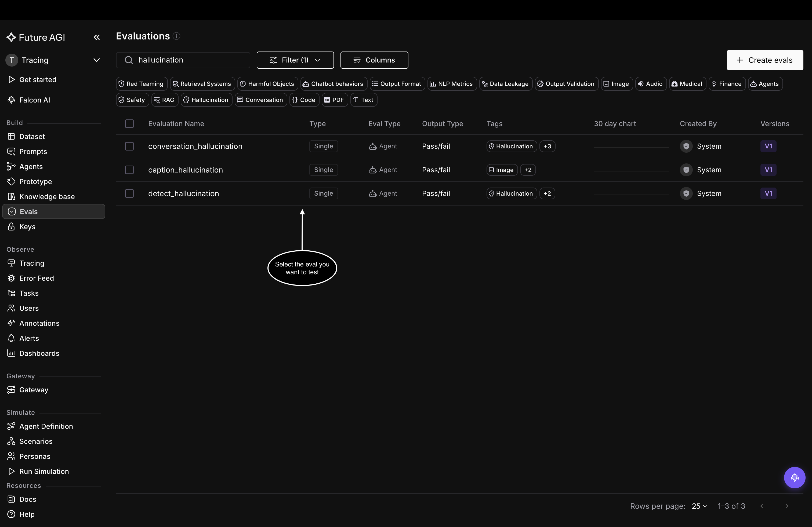Select the Evals item in sidebar

pos(53,211)
